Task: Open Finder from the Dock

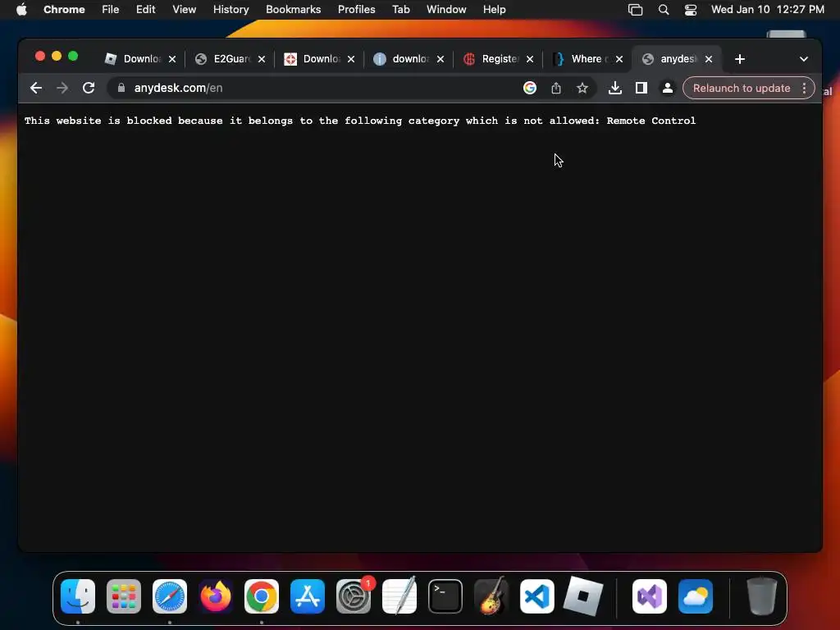Action: pyautogui.click(x=78, y=596)
